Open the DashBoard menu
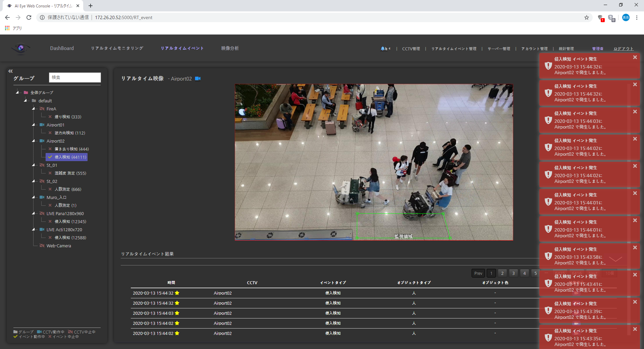 (62, 48)
